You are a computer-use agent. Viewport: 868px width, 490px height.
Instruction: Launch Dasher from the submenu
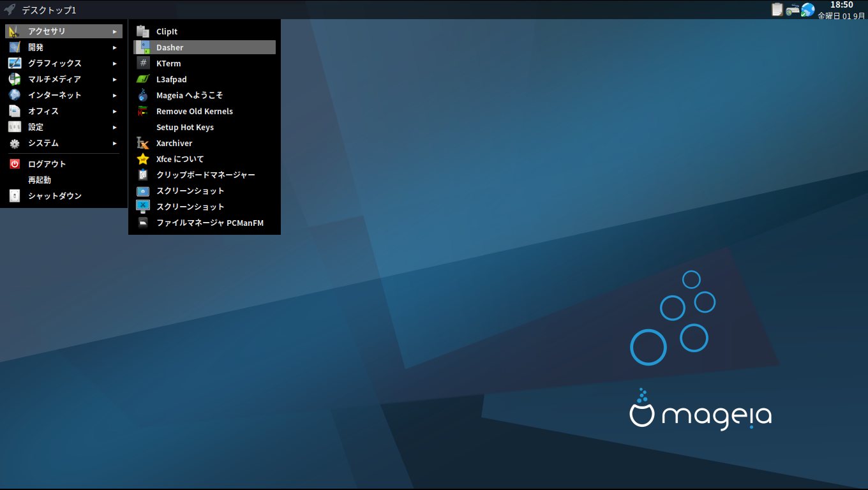coord(204,47)
